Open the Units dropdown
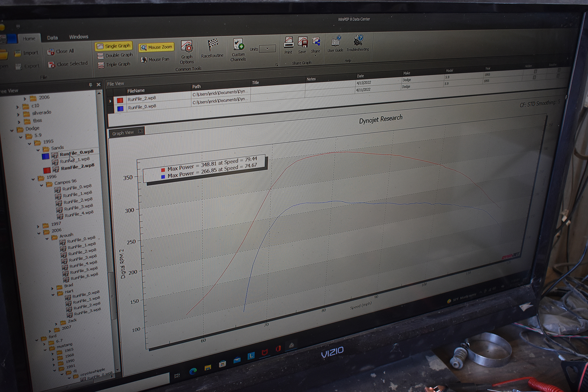Screen dimensions: 588x392 coord(268,49)
